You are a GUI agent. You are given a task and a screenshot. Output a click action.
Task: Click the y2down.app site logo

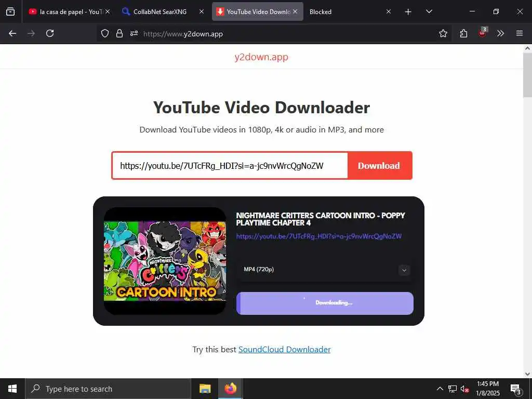coord(261,57)
